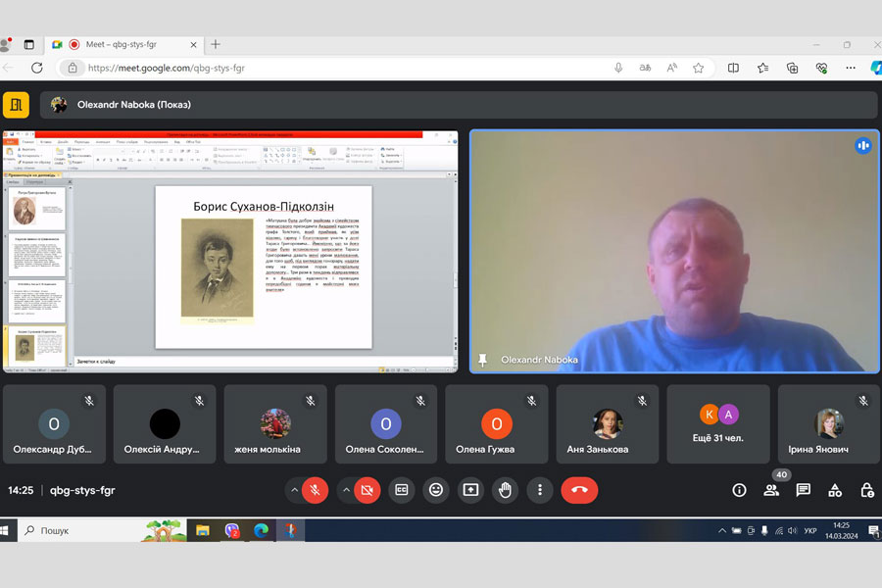Open the Windows Start menu

(5, 530)
